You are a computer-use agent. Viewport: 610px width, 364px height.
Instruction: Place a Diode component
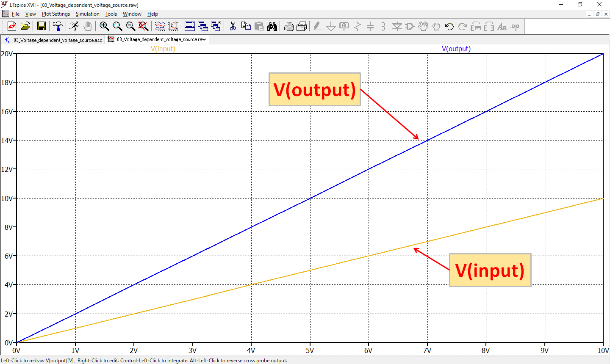coord(396,26)
